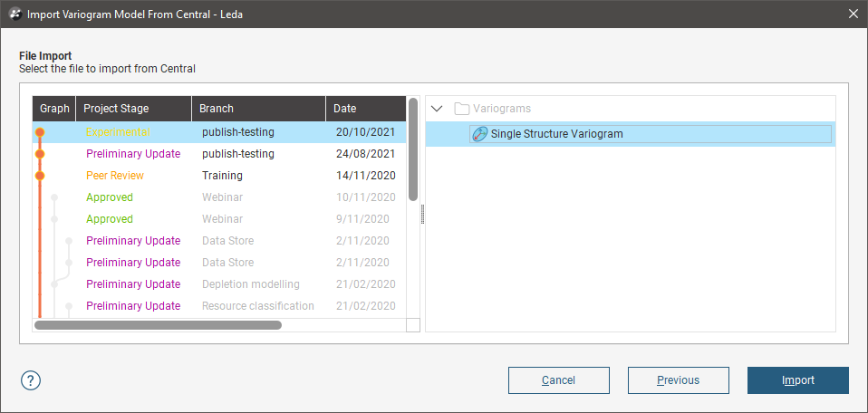The width and height of the screenshot is (868, 413).
Task: Click the horizontal scrollbar under revision list
Action: click(x=159, y=324)
